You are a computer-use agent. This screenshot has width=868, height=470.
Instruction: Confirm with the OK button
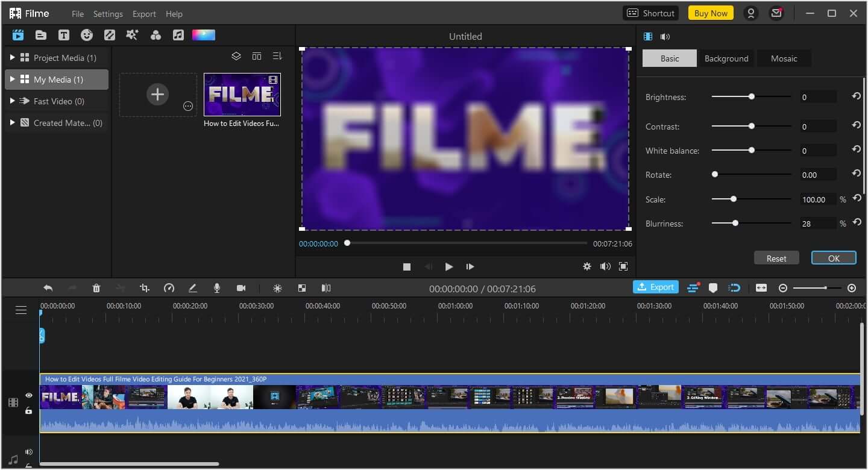pyautogui.click(x=834, y=258)
